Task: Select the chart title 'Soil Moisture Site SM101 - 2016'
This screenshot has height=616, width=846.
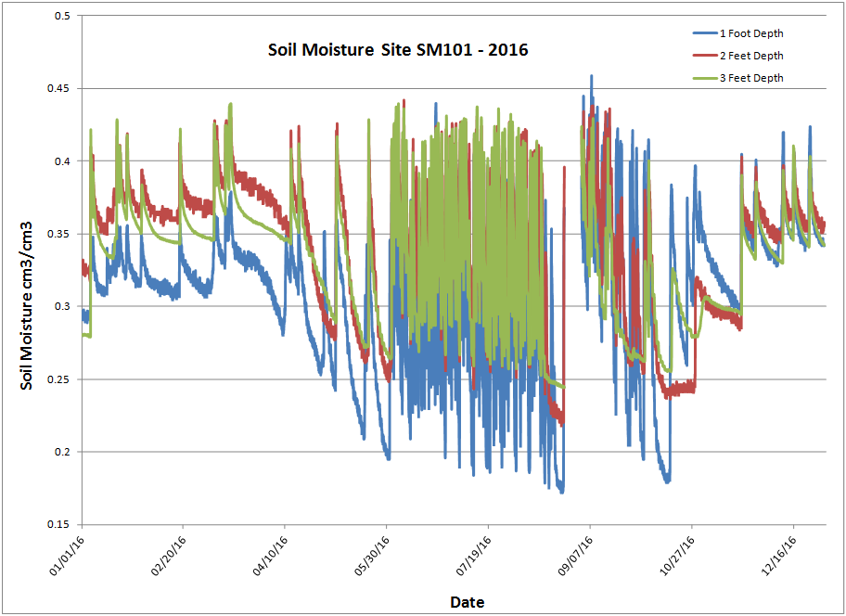Action: tap(398, 50)
